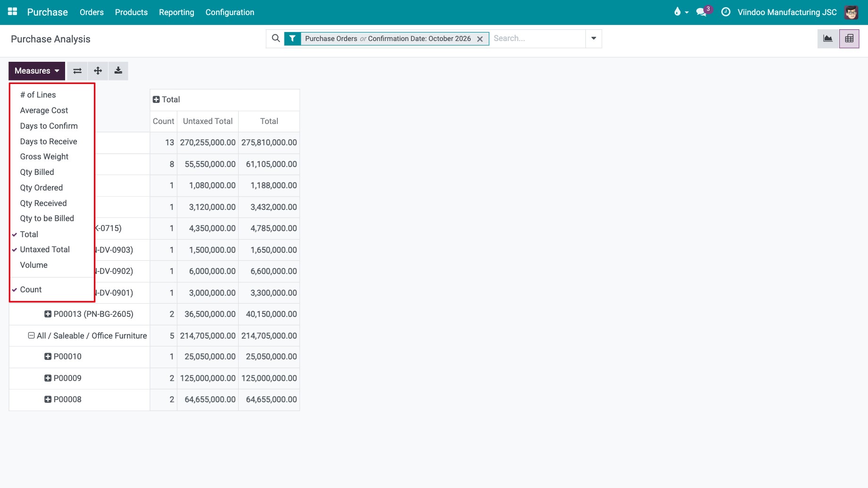Enable the Qty Billed measure
The width and height of the screenshot is (868, 488).
52,172
